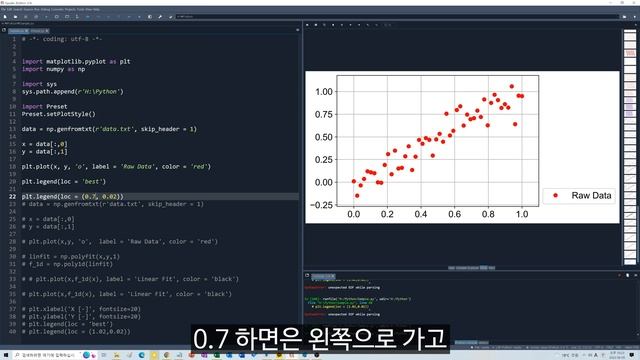The image size is (640, 360).
Task: Go to parent directory arrow icon
Action: pyautogui.click(x=635, y=17)
